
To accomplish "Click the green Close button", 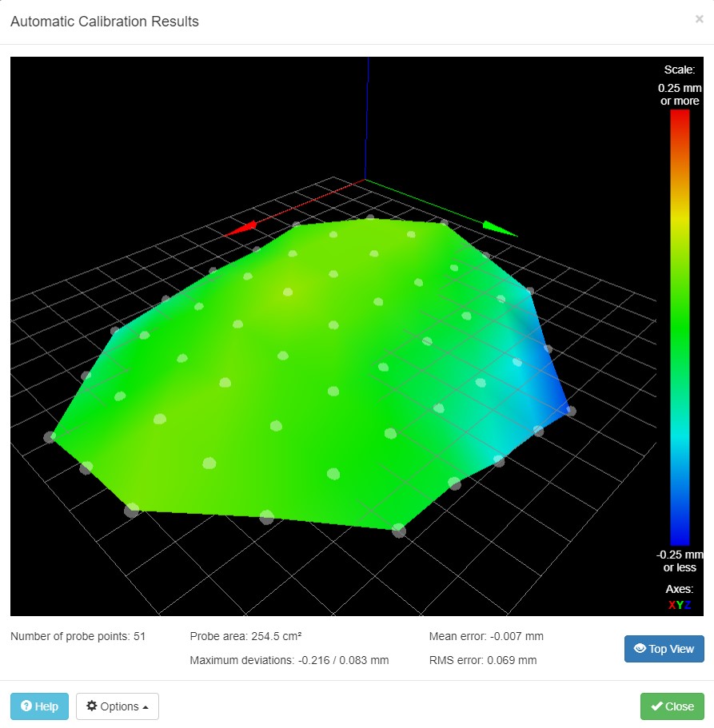I will tap(672, 706).
